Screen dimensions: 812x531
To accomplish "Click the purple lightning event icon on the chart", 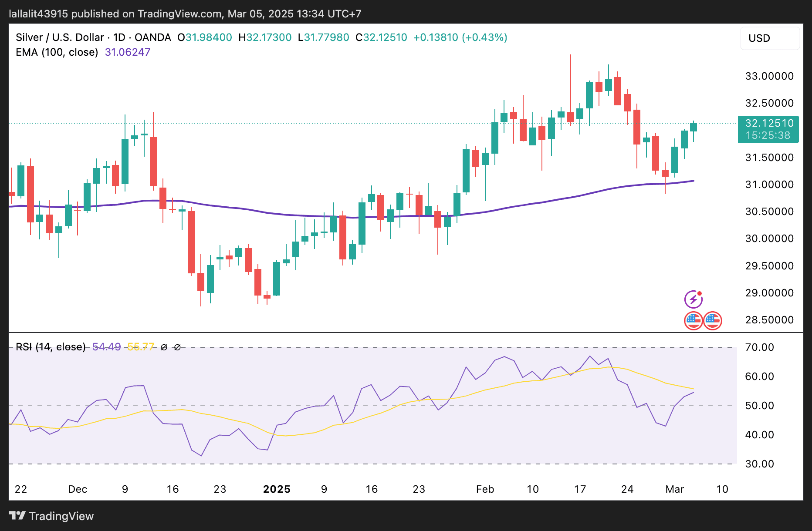I will click(x=693, y=299).
